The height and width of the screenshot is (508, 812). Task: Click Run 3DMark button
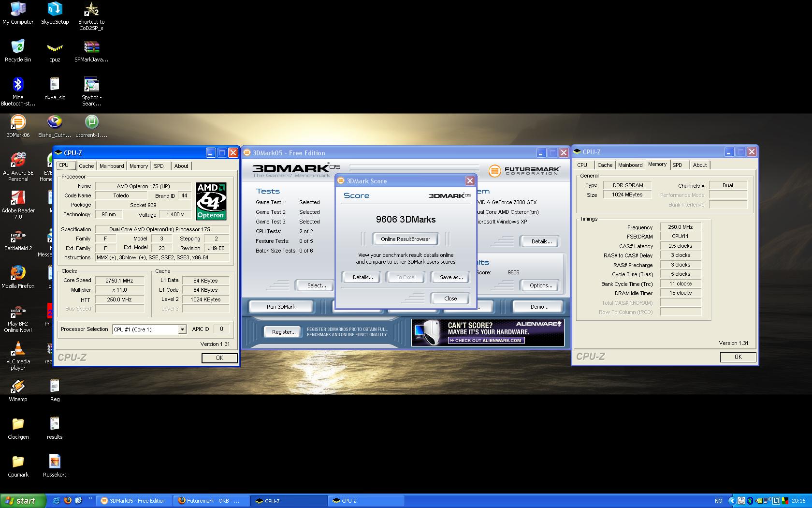[x=281, y=307]
